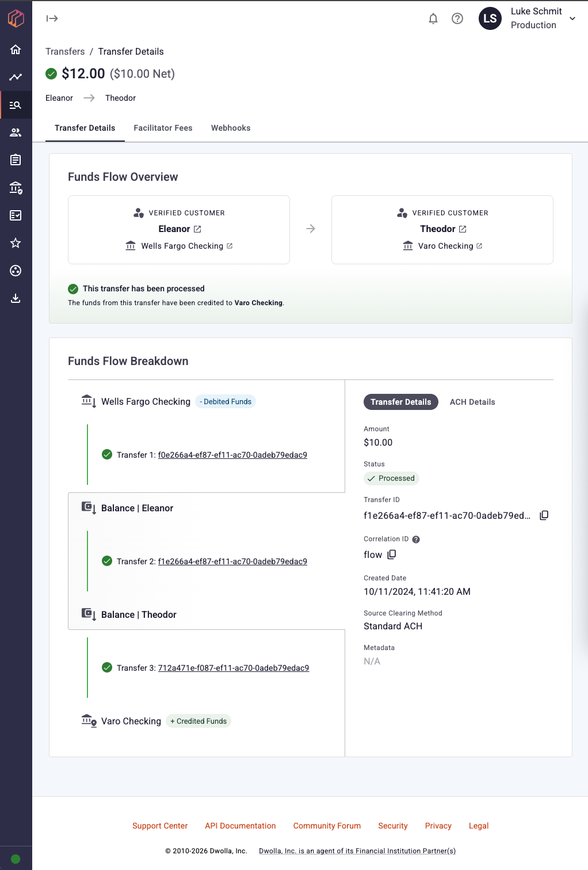Open the bank verification sidebar icon
Viewport: 588px width, 870px height.
click(16, 188)
